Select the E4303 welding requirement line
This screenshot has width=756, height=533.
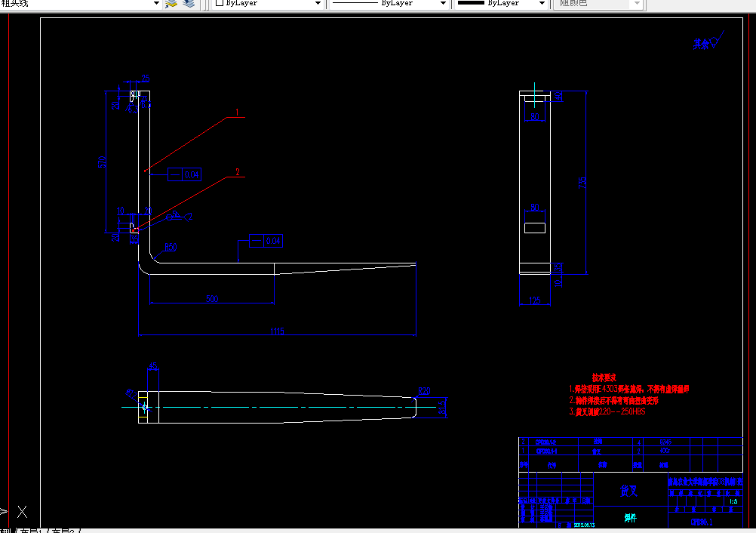coord(629,389)
